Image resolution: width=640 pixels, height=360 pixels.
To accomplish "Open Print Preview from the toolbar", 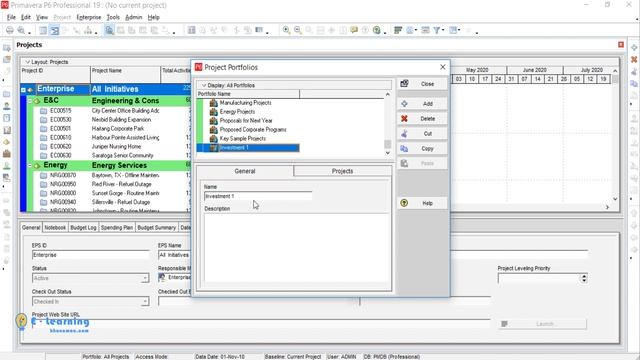I will tap(21, 30).
